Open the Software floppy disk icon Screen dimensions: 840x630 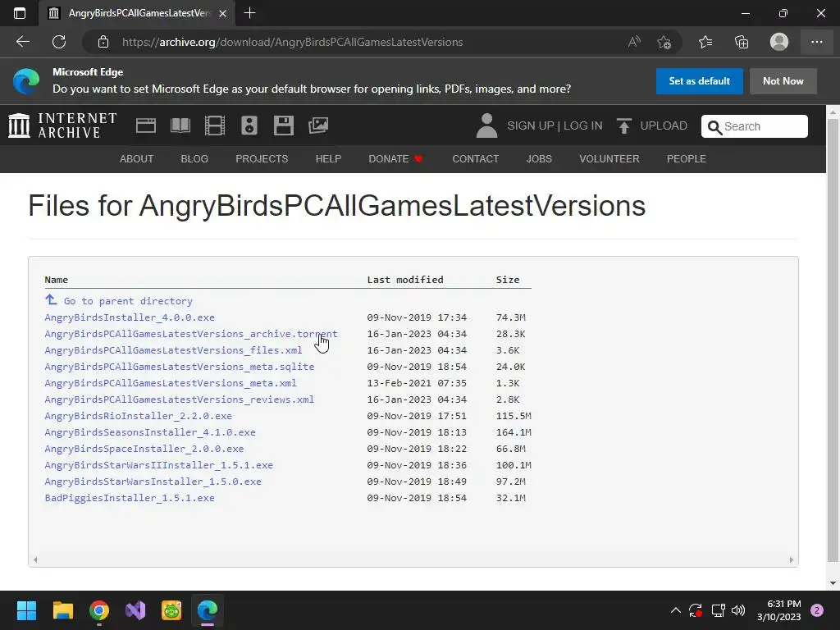pos(283,126)
